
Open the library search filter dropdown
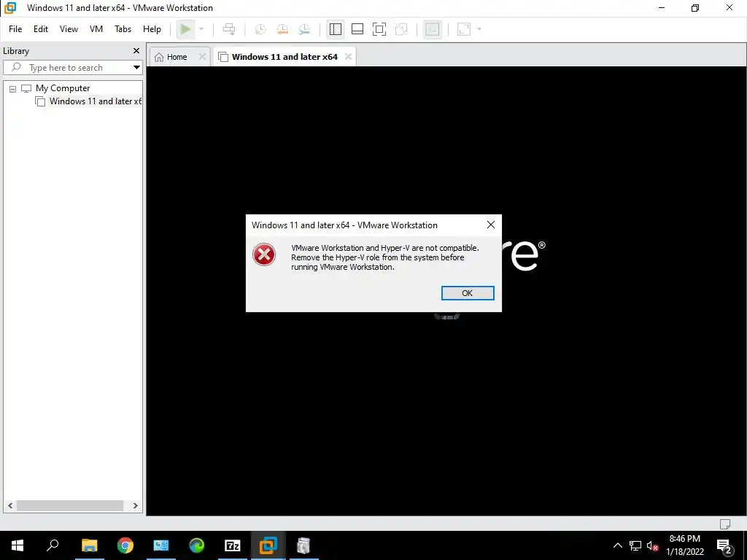(x=136, y=68)
